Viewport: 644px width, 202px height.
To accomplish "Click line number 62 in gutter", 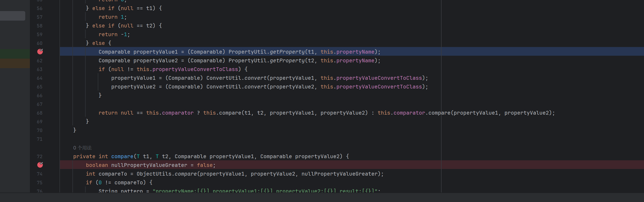I will pos(40,60).
